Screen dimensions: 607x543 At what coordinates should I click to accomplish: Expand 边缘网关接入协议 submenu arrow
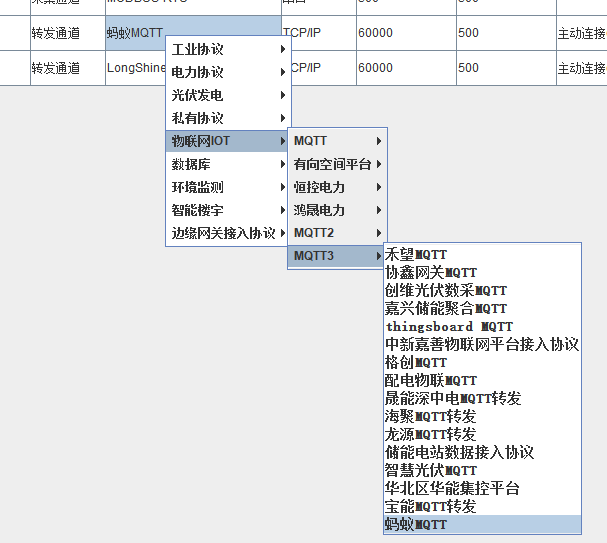283,233
